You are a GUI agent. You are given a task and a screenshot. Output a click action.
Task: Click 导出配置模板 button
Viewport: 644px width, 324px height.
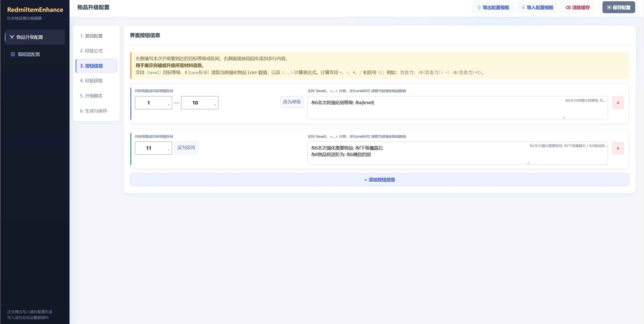pos(493,8)
